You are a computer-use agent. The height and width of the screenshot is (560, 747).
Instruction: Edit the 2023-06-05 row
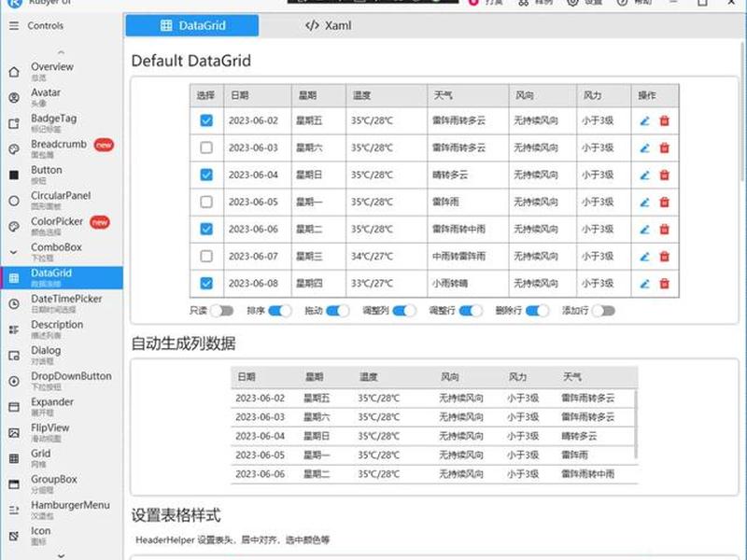(x=644, y=203)
